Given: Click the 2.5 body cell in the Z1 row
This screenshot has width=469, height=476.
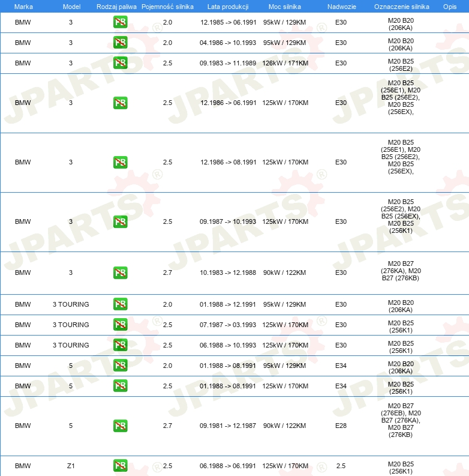Looking at the screenshot, I should click(341, 466).
